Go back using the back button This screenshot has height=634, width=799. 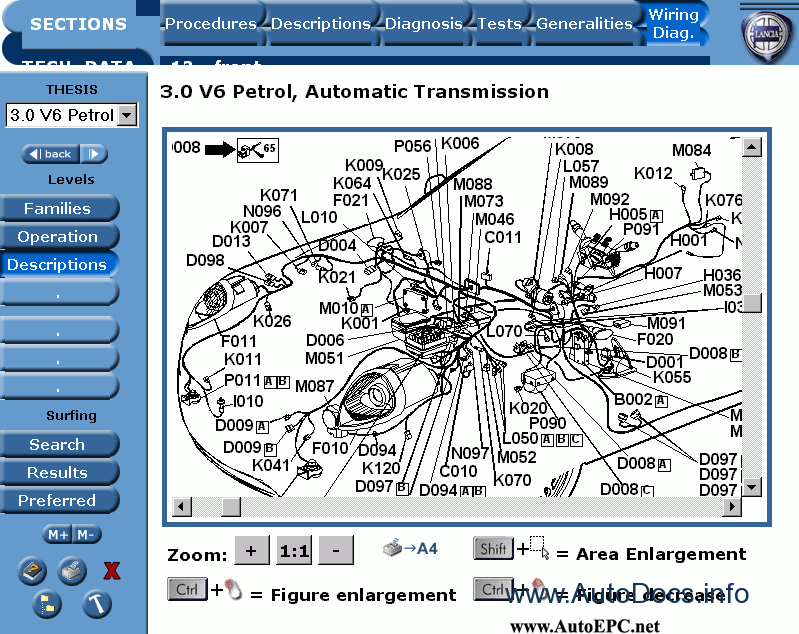(x=51, y=154)
